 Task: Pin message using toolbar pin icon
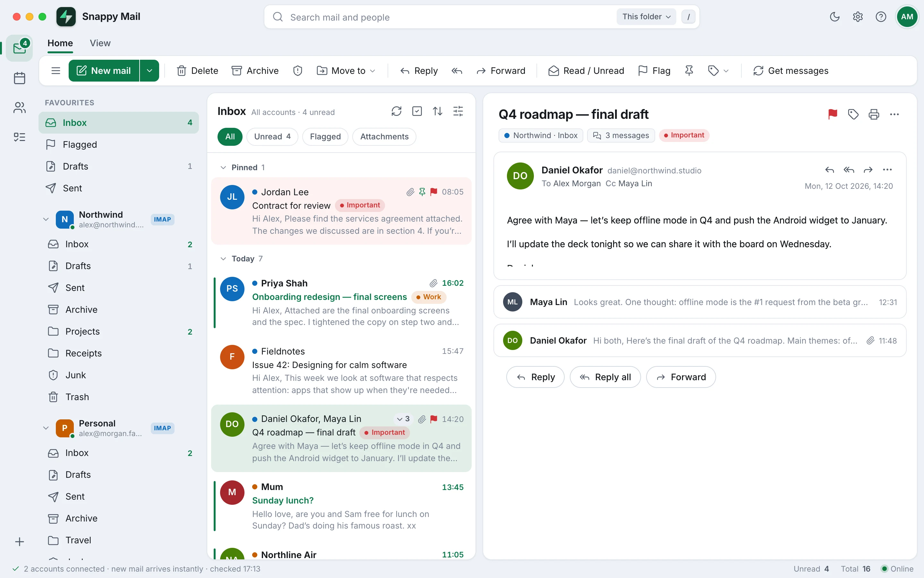[x=689, y=71]
